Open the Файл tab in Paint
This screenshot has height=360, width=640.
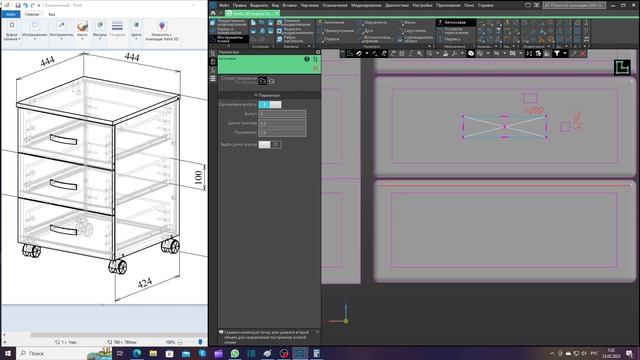pos(11,14)
